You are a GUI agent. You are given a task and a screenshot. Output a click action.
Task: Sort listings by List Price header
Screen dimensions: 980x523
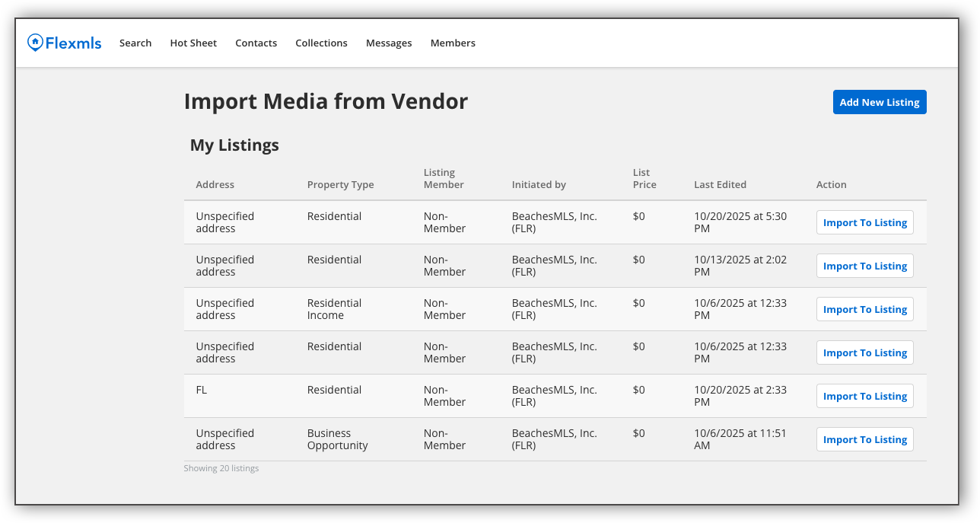click(x=644, y=178)
